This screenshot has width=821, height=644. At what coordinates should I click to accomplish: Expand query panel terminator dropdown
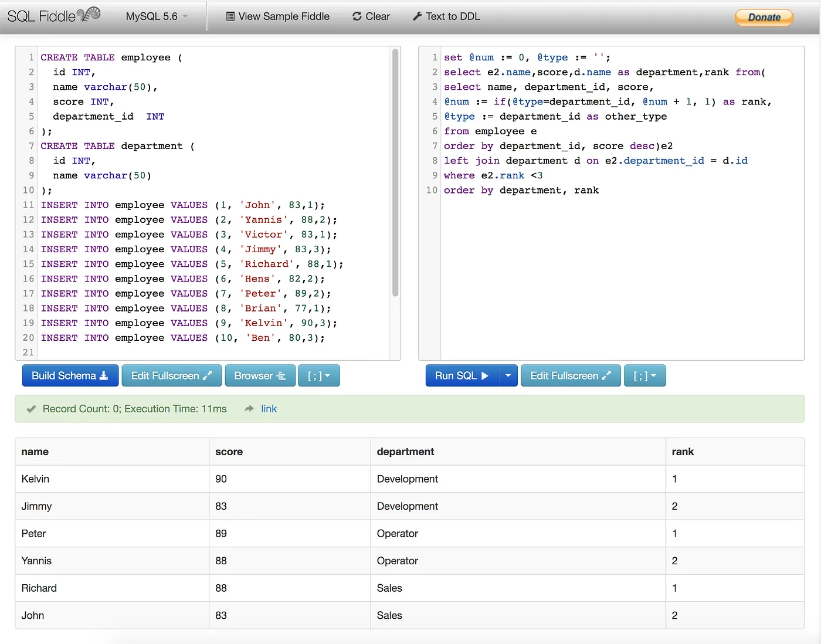point(645,375)
